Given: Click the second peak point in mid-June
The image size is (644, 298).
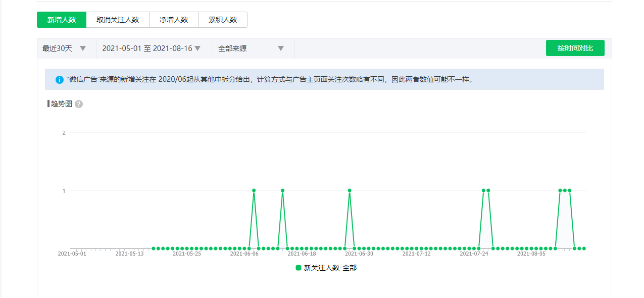Looking at the screenshot, I should coord(282,190).
